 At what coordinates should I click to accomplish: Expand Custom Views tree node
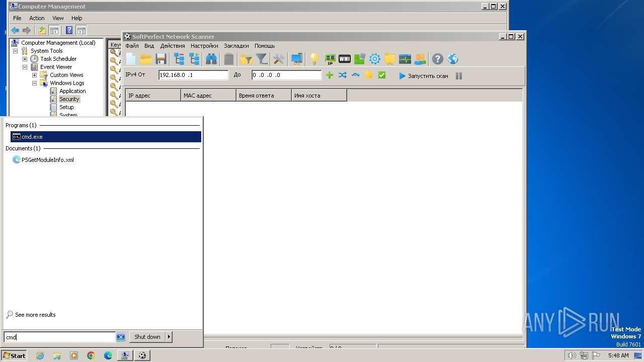pos(34,75)
